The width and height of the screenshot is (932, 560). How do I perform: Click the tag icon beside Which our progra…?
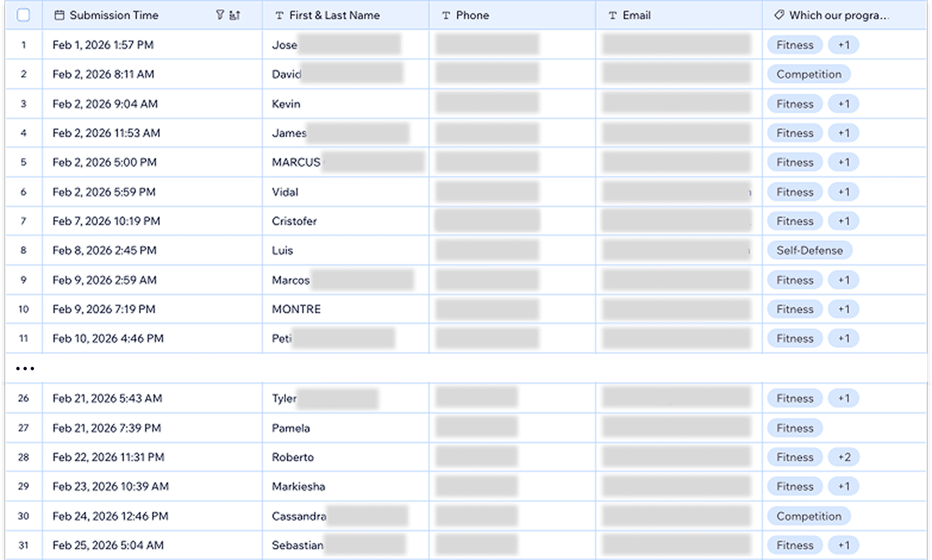coord(779,15)
